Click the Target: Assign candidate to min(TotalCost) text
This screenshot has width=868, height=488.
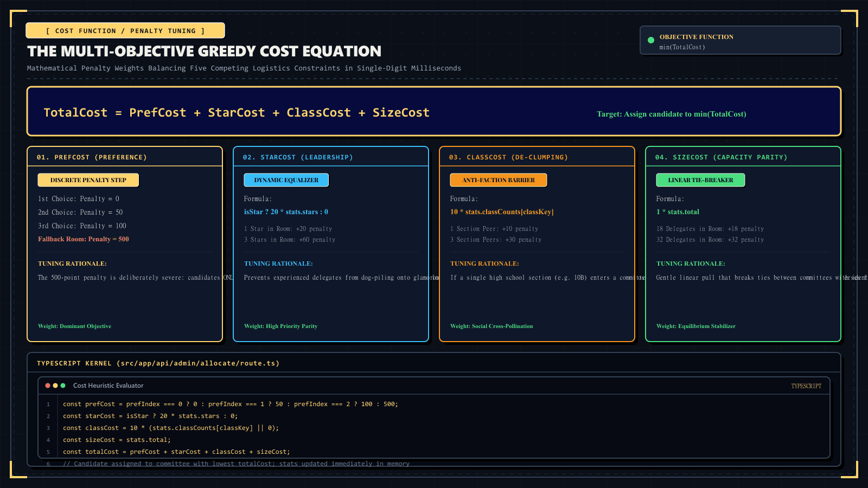[672, 114]
